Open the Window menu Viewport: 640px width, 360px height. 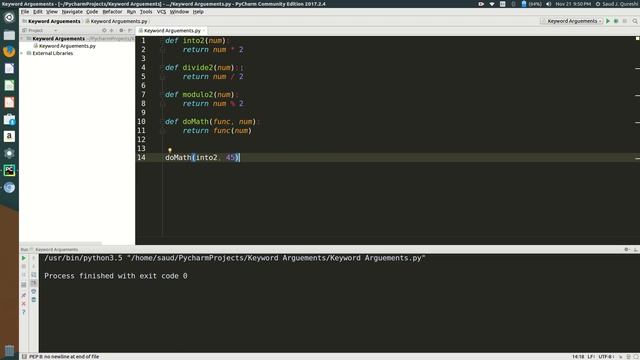(x=179, y=12)
